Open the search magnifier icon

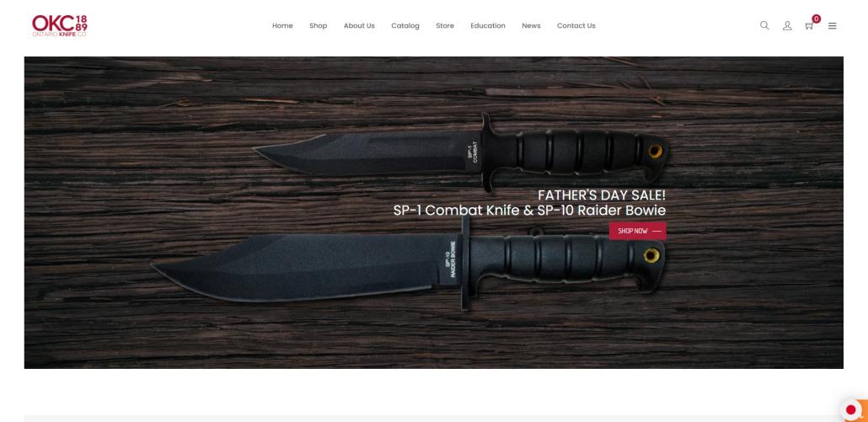(x=764, y=25)
